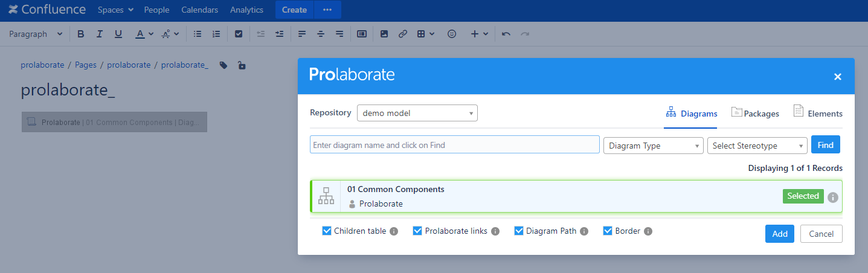Toggle the Border checkbox
The width and height of the screenshot is (868, 273).
pyautogui.click(x=608, y=231)
